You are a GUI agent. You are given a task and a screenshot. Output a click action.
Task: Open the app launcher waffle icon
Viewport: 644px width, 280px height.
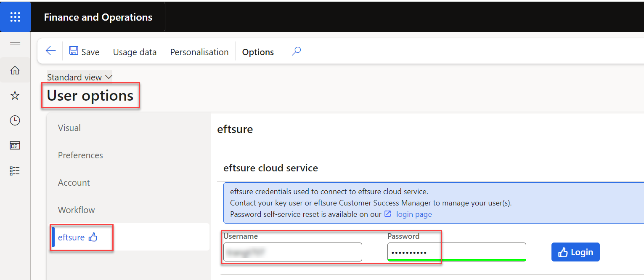point(15,17)
